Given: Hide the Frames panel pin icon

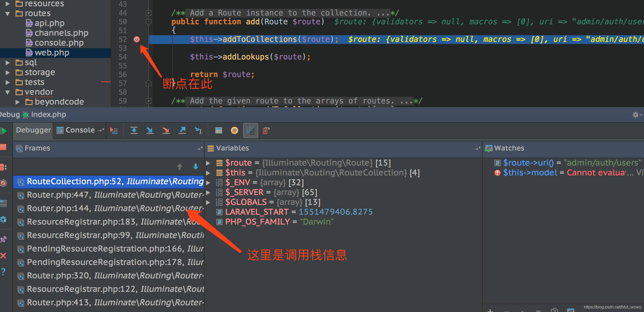Looking at the screenshot, I should point(199,148).
